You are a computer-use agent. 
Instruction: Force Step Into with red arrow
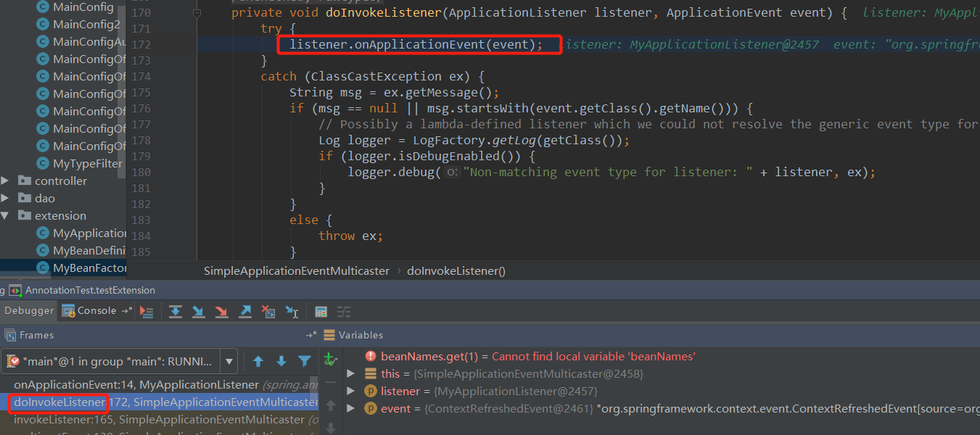click(221, 312)
